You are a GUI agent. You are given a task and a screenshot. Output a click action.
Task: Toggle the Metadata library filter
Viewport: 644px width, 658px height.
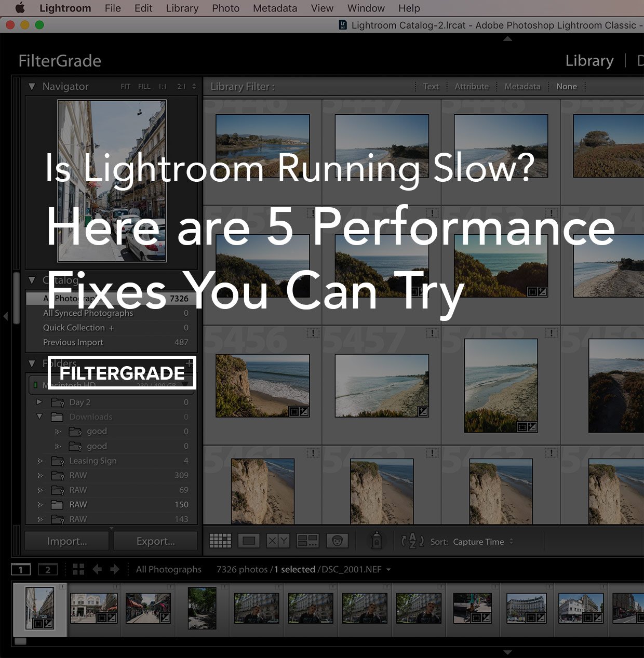pyautogui.click(x=522, y=87)
